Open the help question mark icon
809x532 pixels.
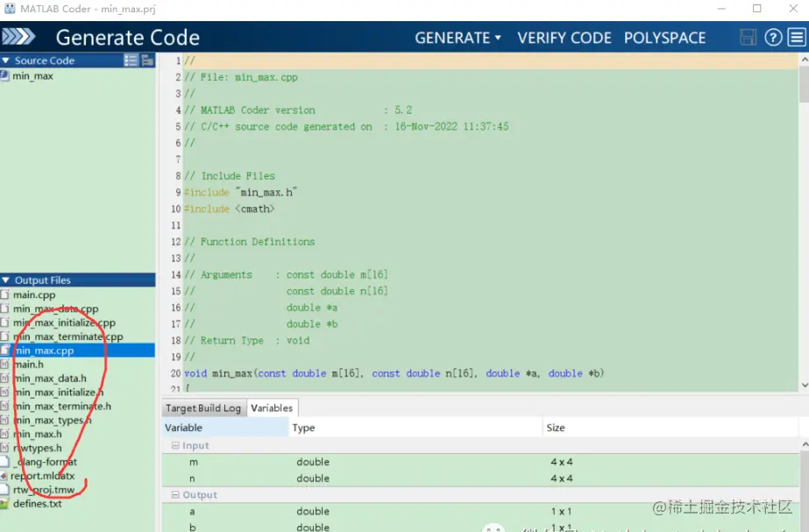click(773, 37)
